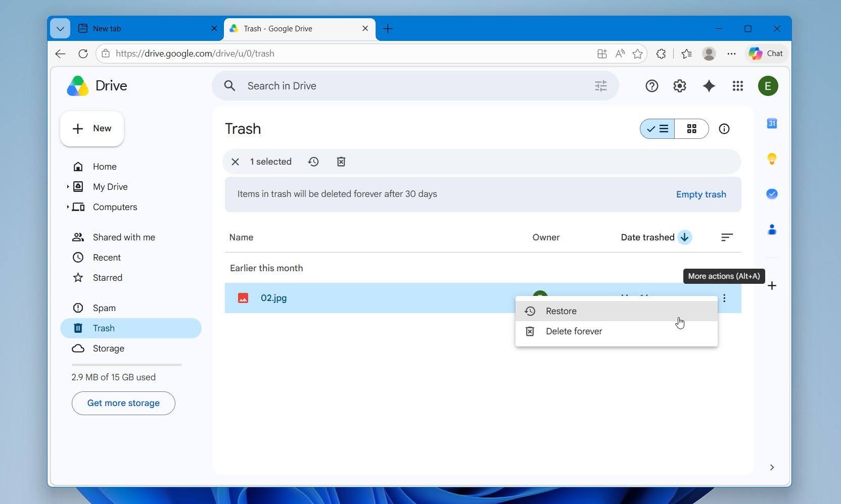Click the Date trashed column header
This screenshot has height=504, width=841.
click(647, 237)
